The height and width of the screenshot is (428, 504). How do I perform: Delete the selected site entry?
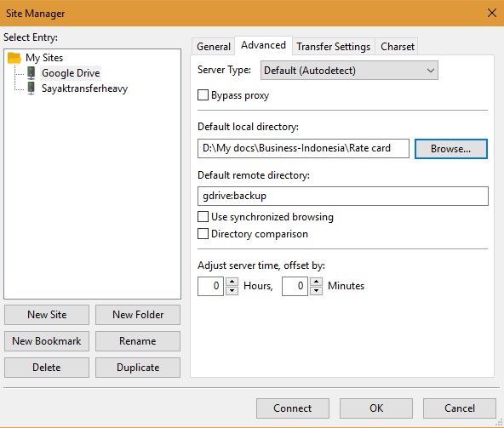tap(47, 368)
